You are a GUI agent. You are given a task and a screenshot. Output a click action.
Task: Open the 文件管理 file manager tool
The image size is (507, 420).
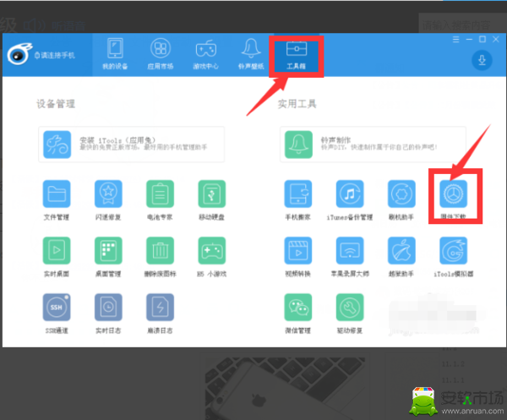tap(57, 194)
